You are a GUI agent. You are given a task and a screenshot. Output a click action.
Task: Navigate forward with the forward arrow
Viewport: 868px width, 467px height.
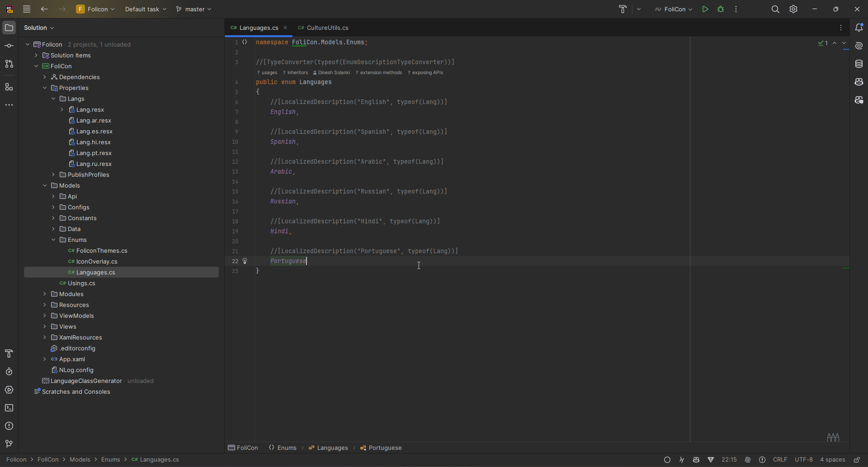62,9
